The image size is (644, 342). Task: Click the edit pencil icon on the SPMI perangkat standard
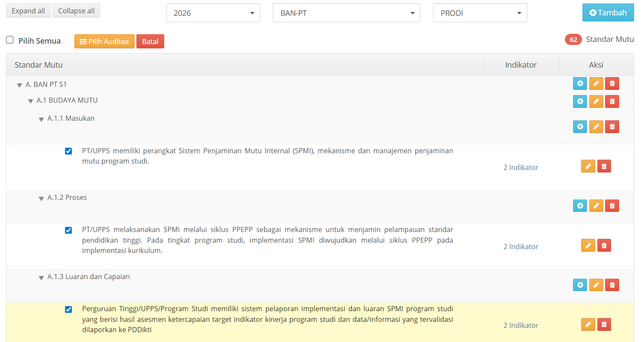(x=588, y=166)
